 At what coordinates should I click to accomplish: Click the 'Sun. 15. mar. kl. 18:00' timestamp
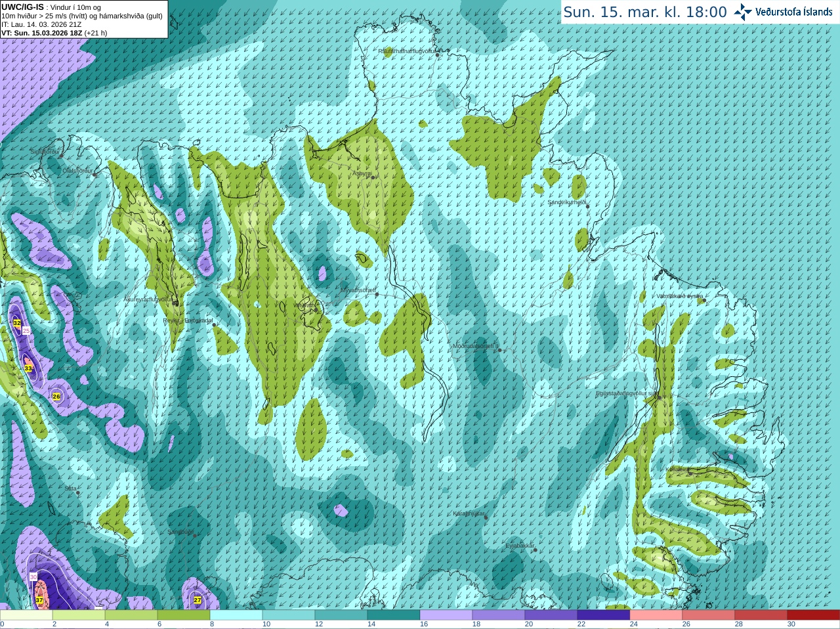[645, 12]
